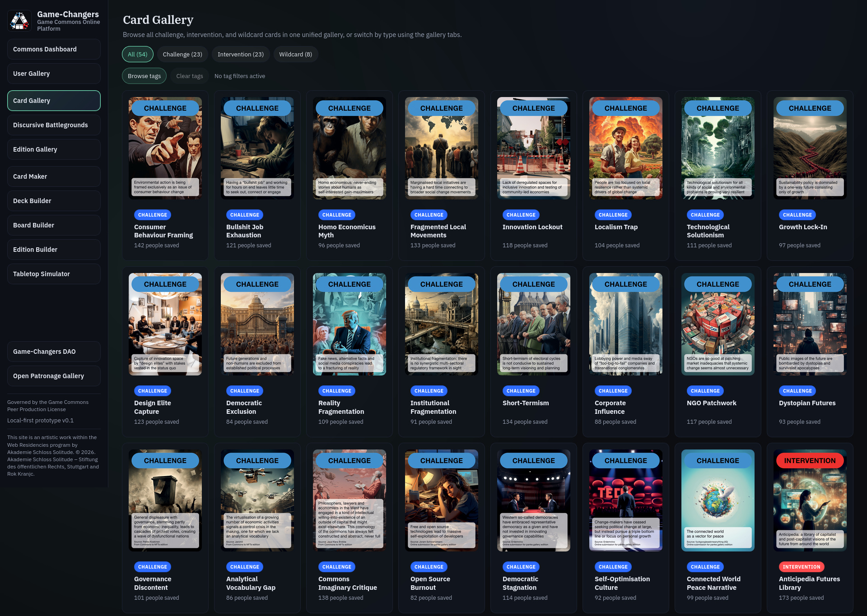The height and width of the screenshot is (616, 867).
Task: Click '142 people saved' text
Action: pyautogui.click(x=156, y=245)
